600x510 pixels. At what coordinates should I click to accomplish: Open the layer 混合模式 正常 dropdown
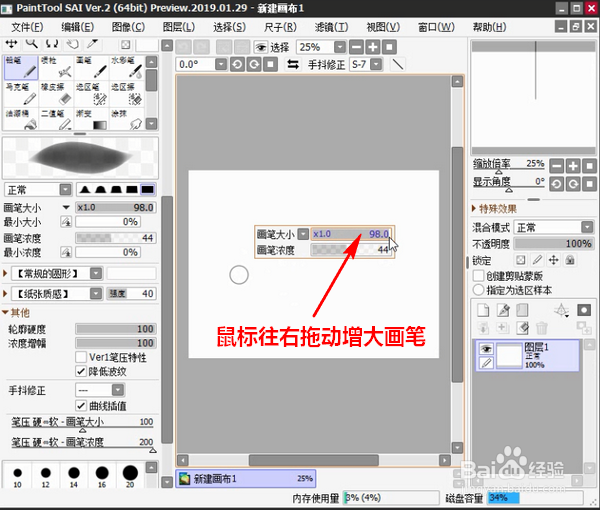point(587,227)
